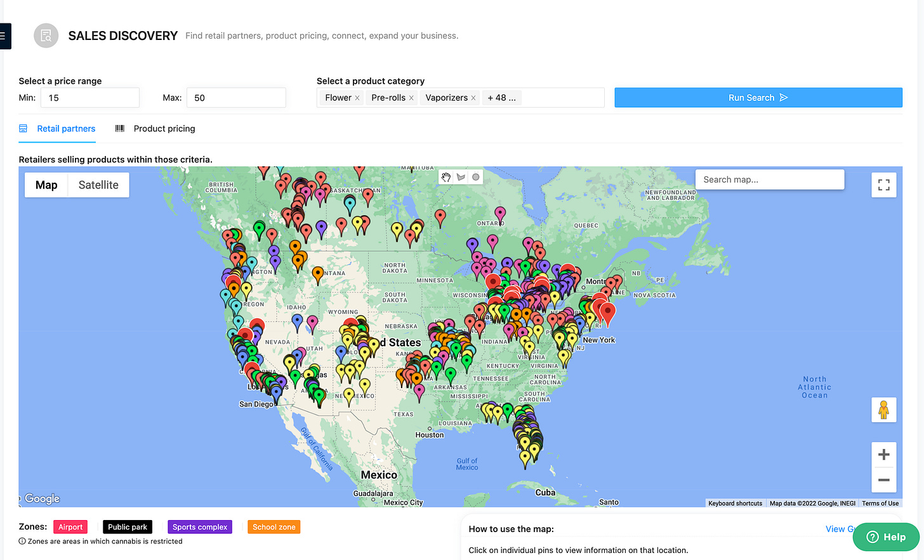Click the Retail partners tab icon
The width and height of the screenshot is (924, 560).
tap(23, 129)
